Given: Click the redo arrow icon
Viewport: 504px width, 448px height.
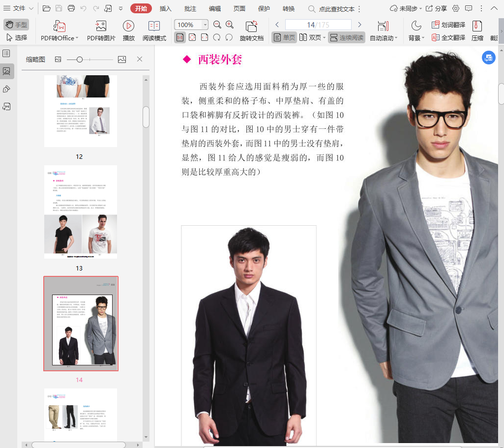Looking at the screenshot, I should click(x=96, y=8).
